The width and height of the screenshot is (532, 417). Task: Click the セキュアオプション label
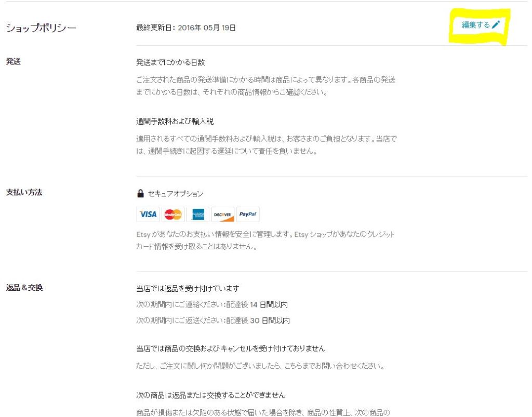[176, 194]
